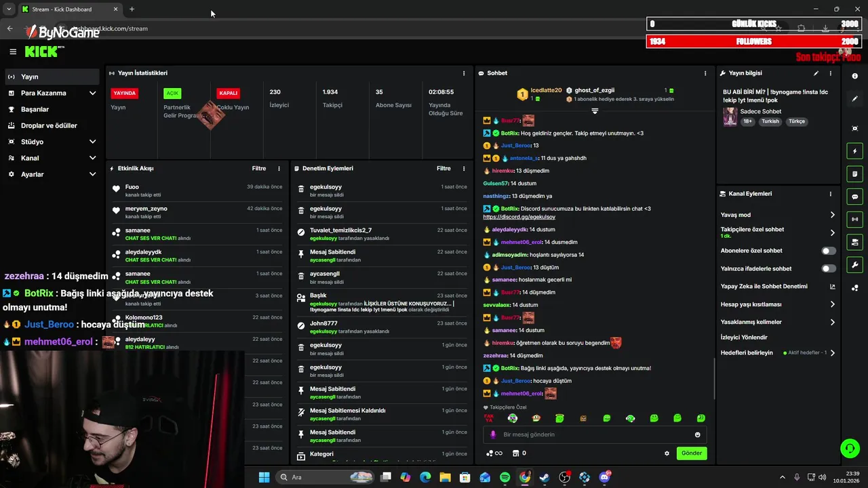Click the document note sidebar icon
Viewport: 868px width, 488px height.
pos(854,174)
